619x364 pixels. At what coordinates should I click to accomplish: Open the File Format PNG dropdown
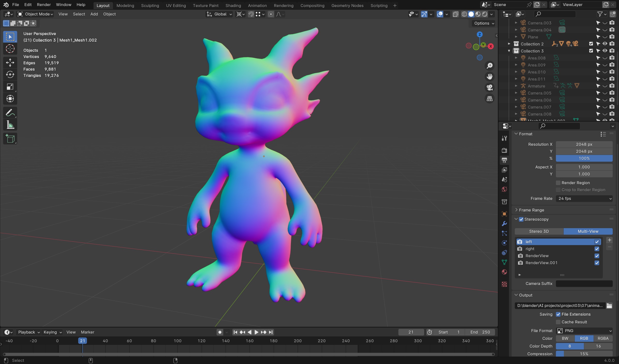(x=584, y=331)
